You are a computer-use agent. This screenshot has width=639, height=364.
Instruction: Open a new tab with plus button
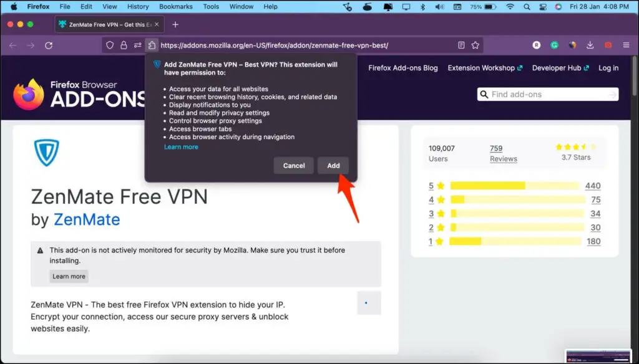coord(175,24)
